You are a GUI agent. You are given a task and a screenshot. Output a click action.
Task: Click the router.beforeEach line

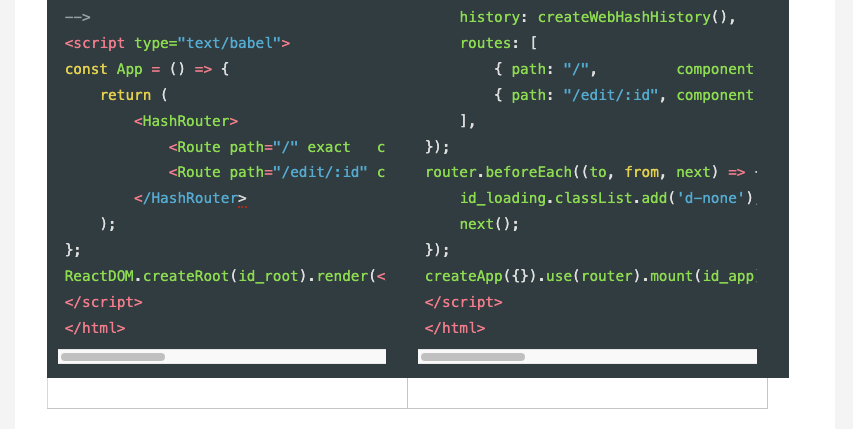click(x=591, y=172)
